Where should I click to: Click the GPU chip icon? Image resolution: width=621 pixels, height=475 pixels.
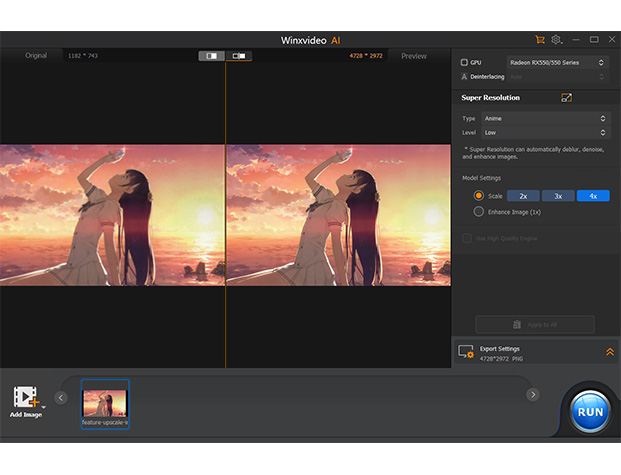464,63
